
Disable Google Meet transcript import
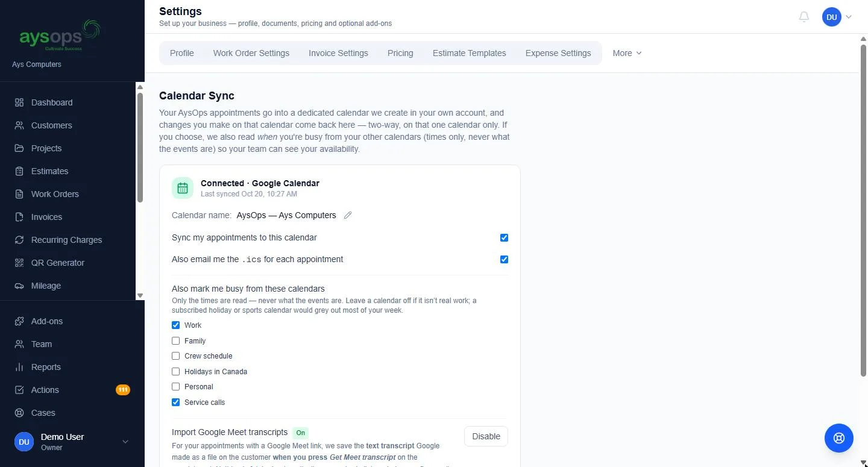(x=486, y=436)
